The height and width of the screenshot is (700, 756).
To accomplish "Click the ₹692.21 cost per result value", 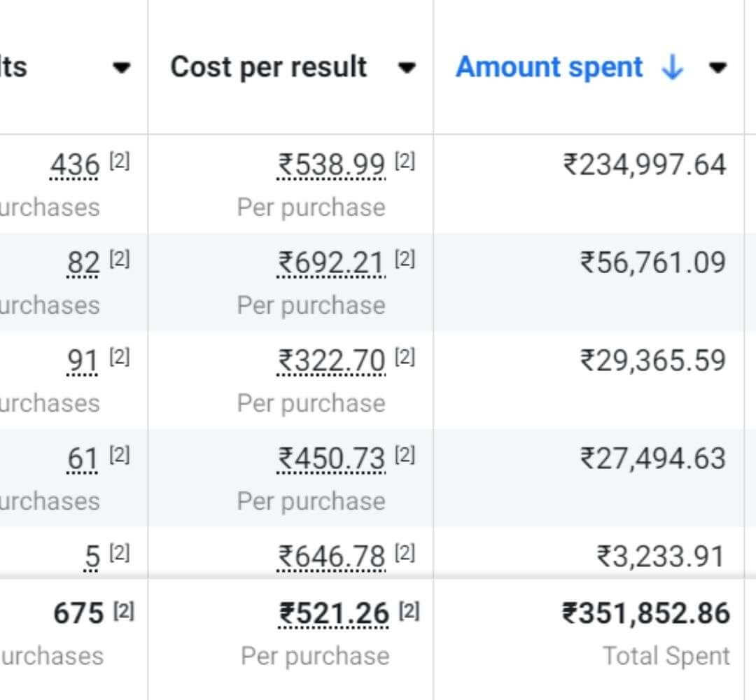I will [x=331, y=262].
